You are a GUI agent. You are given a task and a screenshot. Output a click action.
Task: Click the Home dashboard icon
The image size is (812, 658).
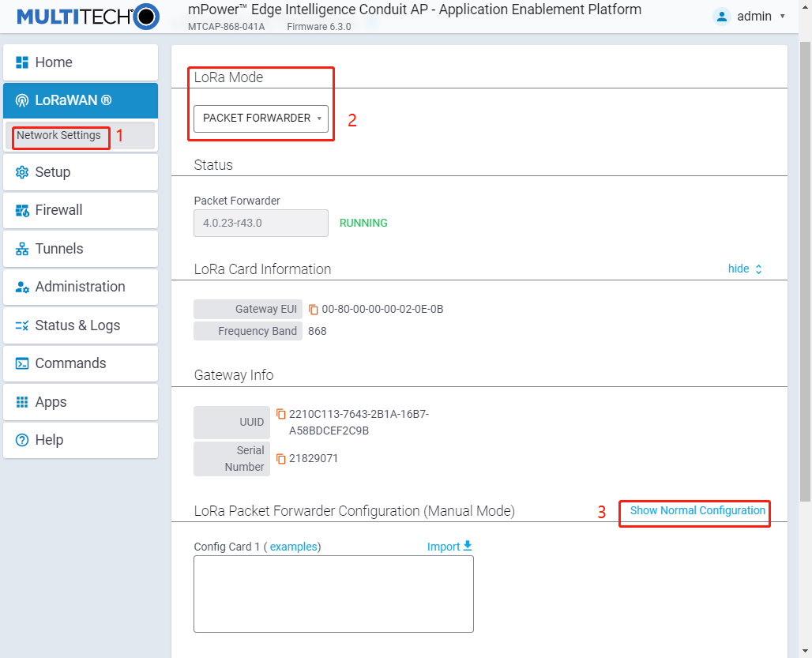(x=22, y=62)
